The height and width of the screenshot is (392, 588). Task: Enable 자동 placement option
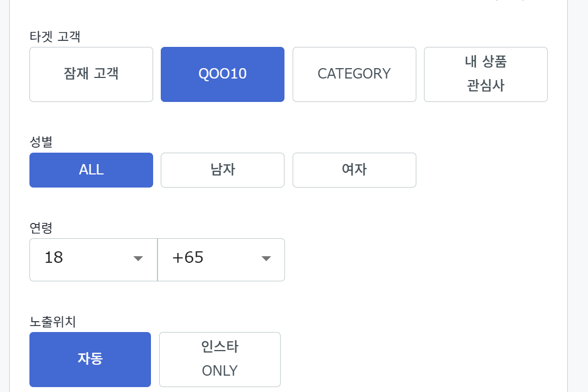click(x=90, y=359)
